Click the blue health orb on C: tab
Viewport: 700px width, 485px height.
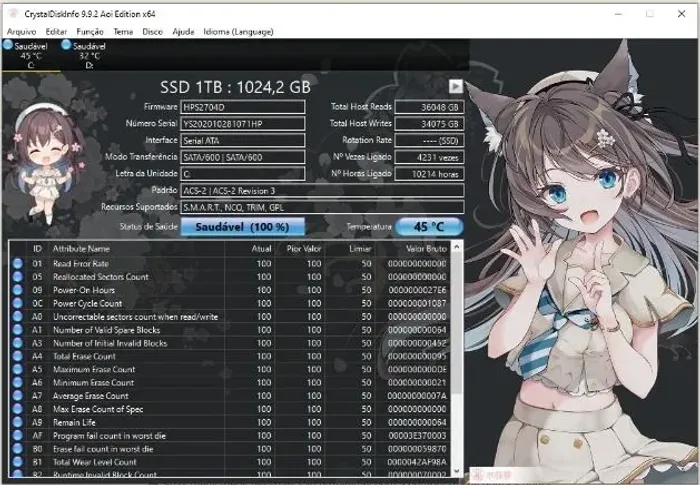[8, 45]
